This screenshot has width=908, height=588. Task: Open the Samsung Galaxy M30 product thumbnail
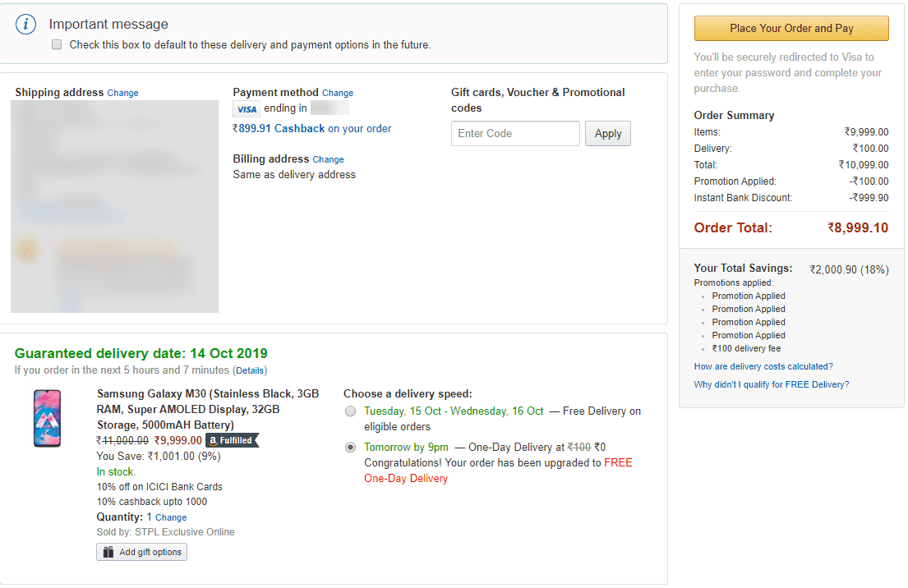tap(47, 418)
